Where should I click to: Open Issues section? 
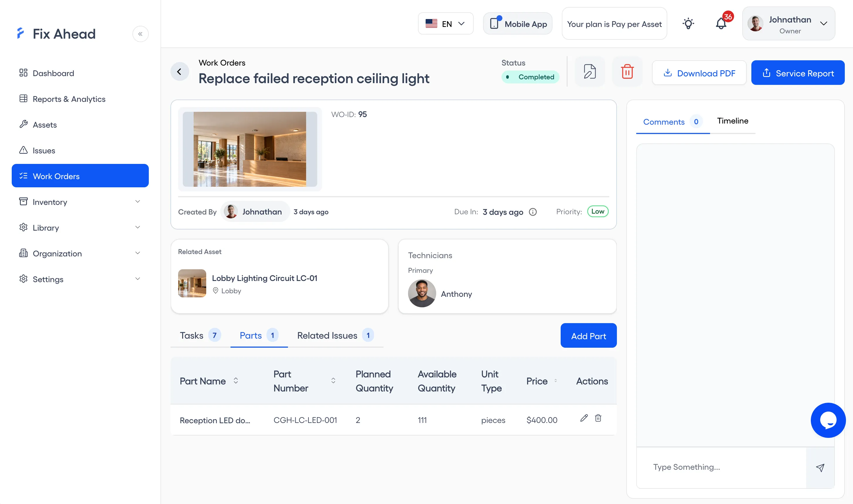pos(80,150)
